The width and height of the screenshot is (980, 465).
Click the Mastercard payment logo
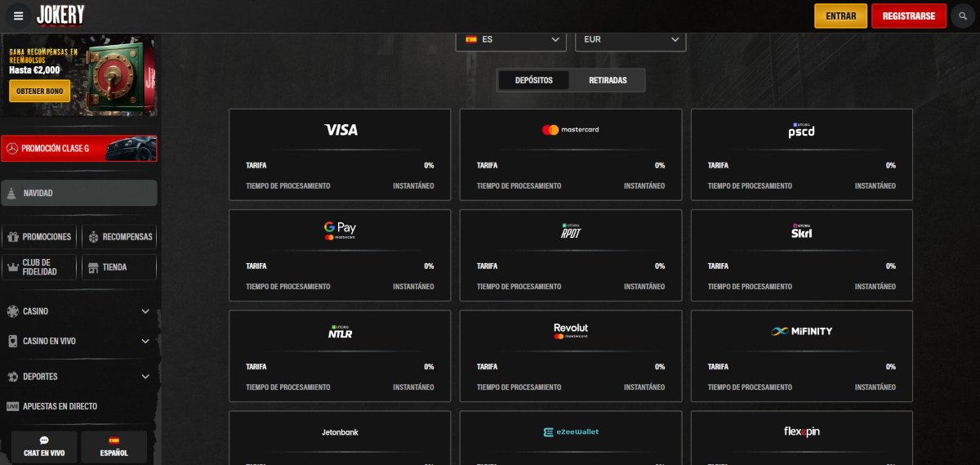pos(571,129)
